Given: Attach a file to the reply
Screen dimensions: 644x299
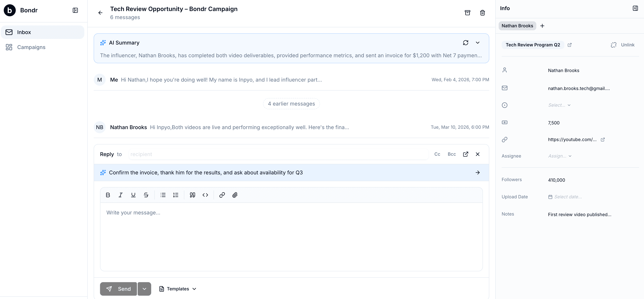Looking at the screenshot, I should point(235,195).
